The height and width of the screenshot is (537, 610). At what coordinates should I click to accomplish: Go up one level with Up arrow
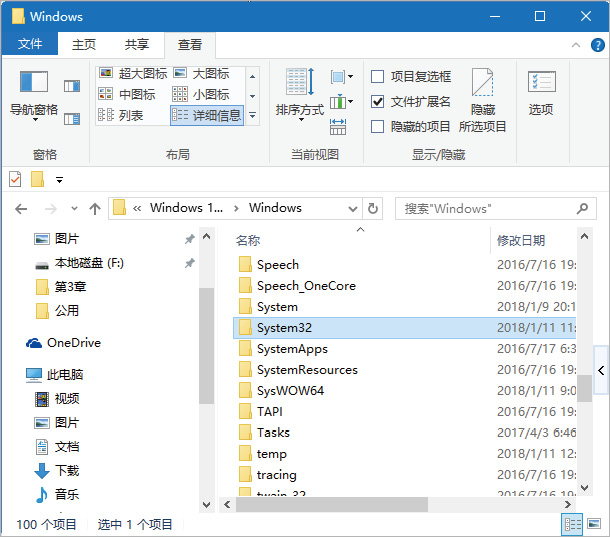coord(95,209)
